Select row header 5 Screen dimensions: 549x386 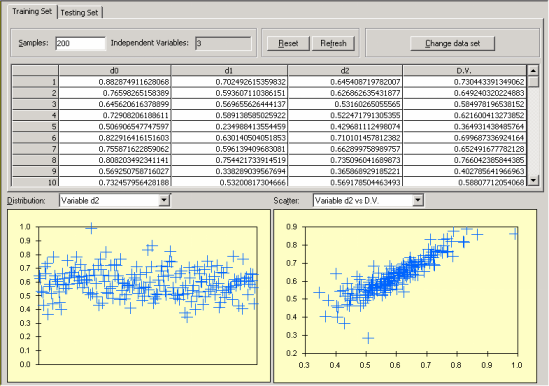(35, 126)
